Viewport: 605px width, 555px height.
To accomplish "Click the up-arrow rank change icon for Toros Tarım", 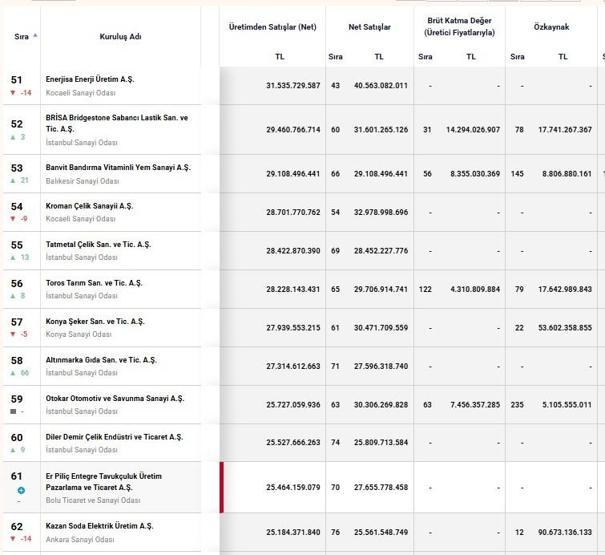I will point(13,296).
